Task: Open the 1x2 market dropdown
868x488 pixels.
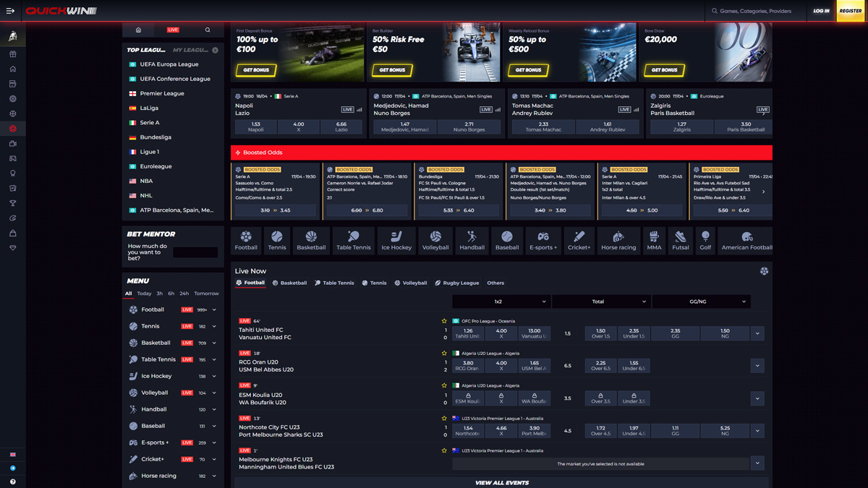Action: coord(501,301)
